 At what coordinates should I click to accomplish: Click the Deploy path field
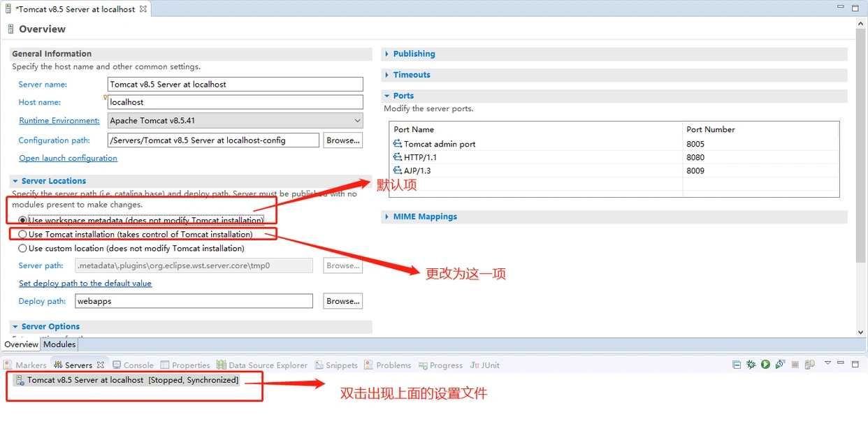tap(194, 301)
